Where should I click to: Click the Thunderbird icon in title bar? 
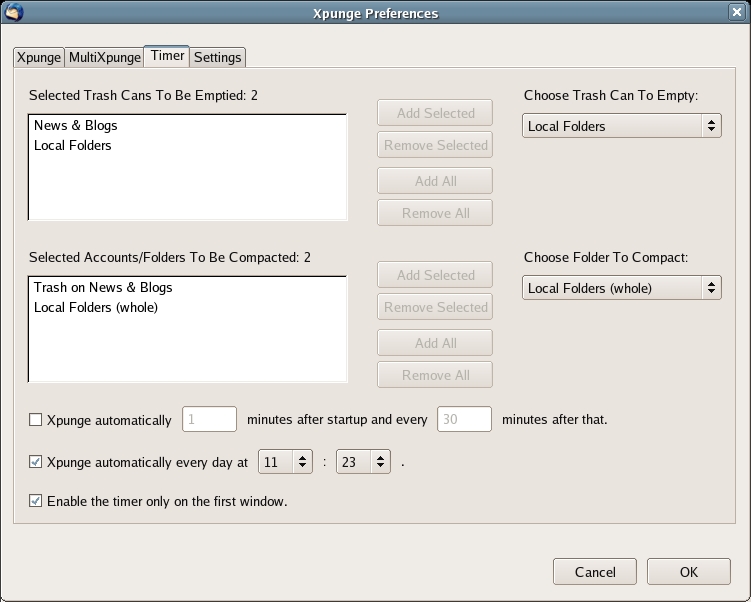pyautogui.click(x=13, y=11)
